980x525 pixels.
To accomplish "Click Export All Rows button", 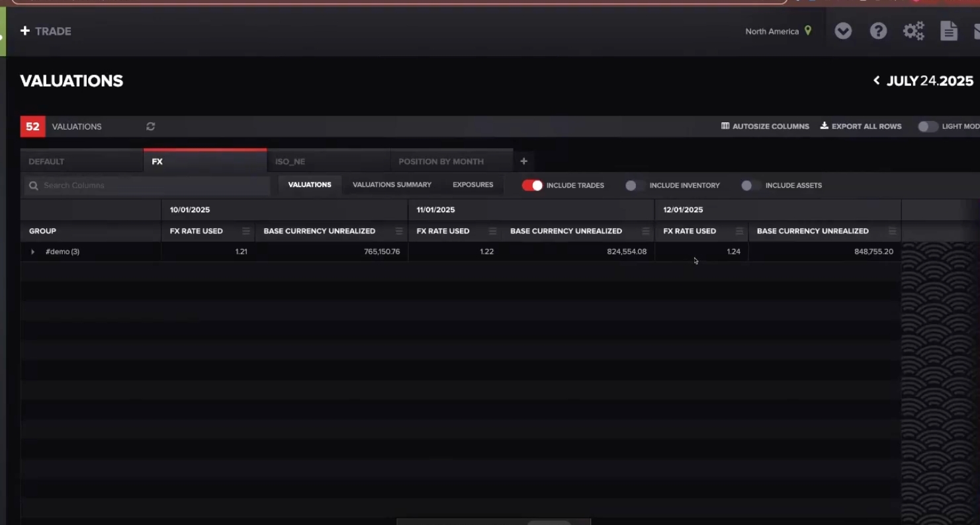I will (861, 126).
